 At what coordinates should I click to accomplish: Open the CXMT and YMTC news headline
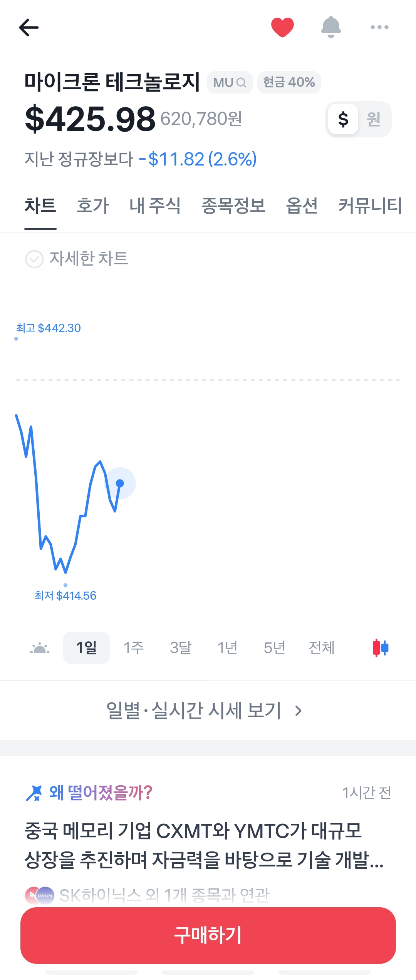pyautogui.click(x=204, y=845)
